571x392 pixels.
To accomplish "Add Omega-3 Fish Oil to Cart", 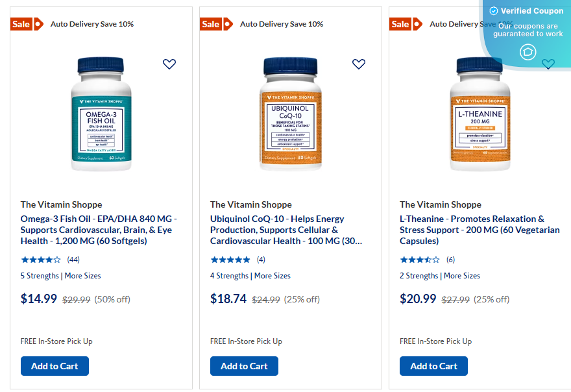I will (55, 365).
